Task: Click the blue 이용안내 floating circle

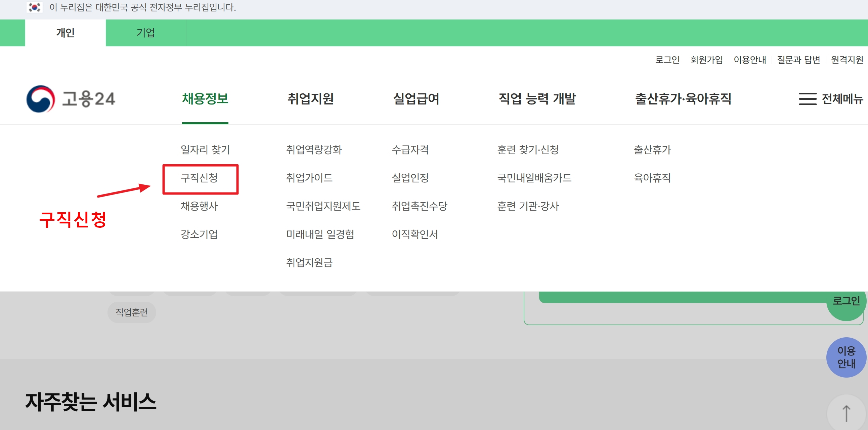Action: coord(846,357)
